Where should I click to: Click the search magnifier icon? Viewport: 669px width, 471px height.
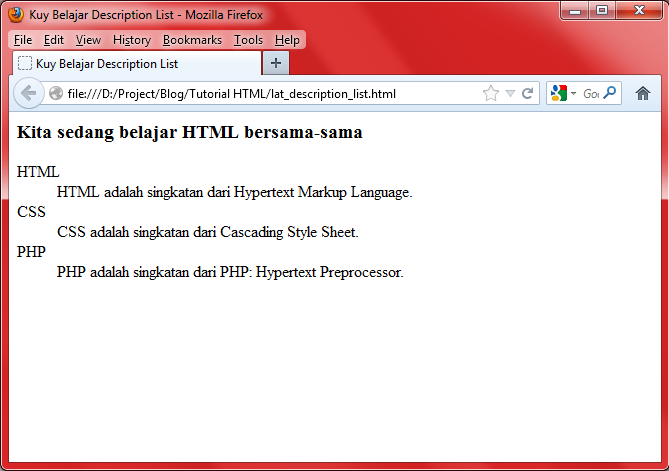click(x=611, y=93)
